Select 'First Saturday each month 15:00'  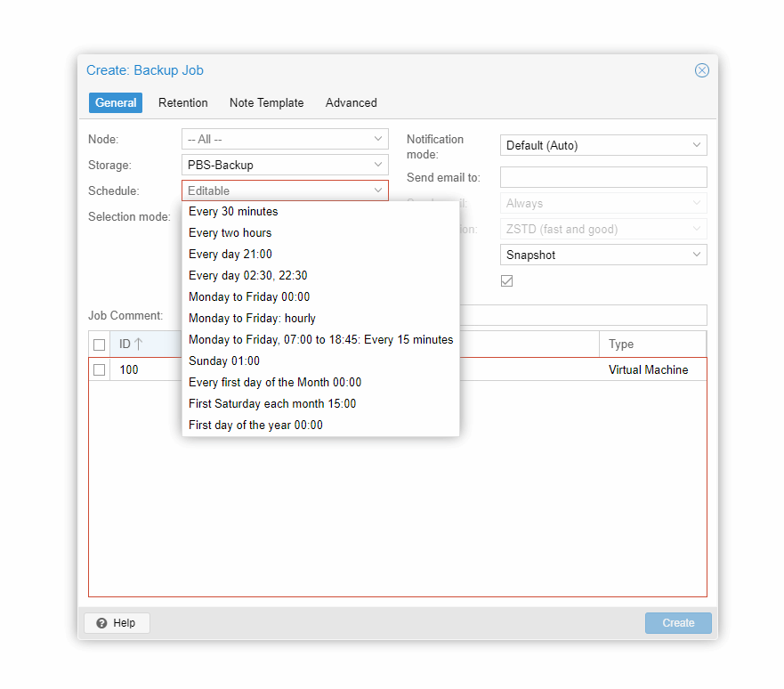(272, 404)
